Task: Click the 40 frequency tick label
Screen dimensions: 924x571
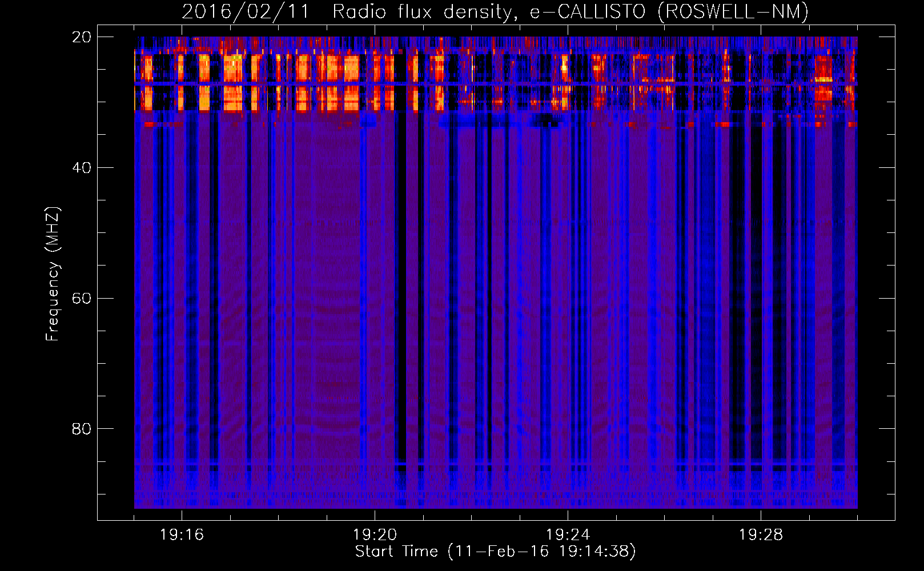Action: [x=81, y=168]
